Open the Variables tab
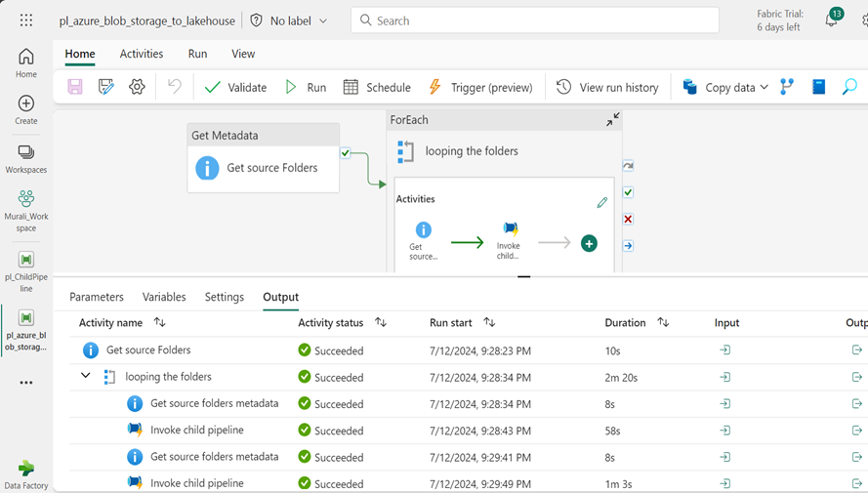 [164, 297]
